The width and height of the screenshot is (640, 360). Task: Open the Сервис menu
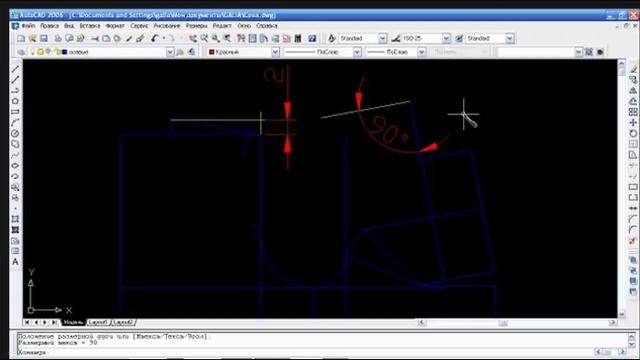(x=139, y=26)
